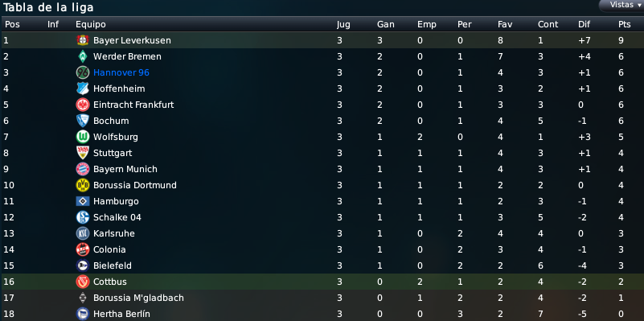Sort by the Equipo column header
The image size is (644, 321).
[x=90, y=24]
